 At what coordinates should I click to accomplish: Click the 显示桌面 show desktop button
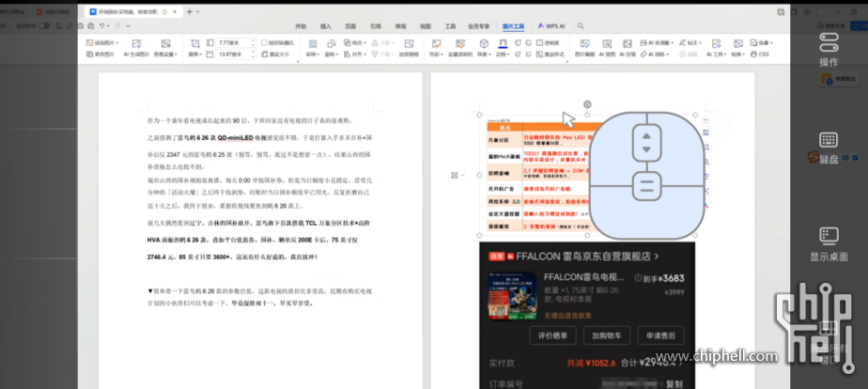coord(828,235)
